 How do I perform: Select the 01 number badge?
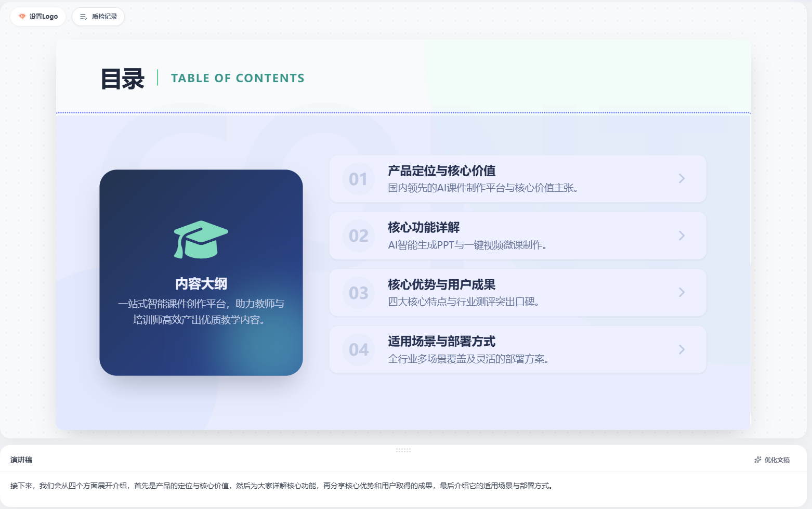click(x=359, y=179)
